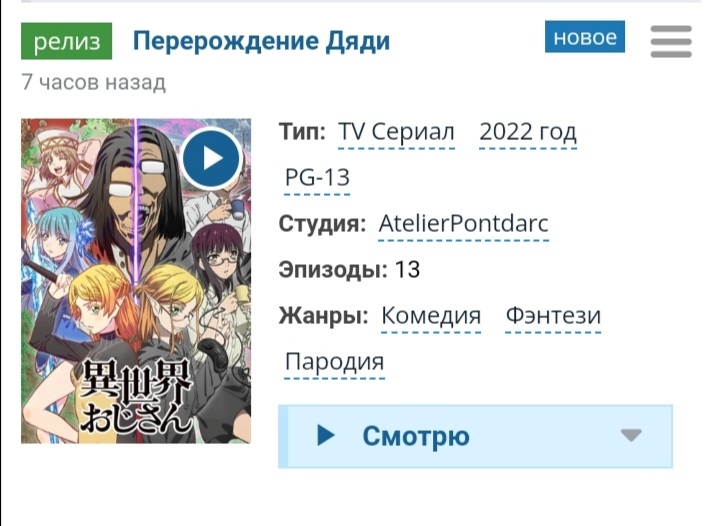The height and width of the screenshot is (526, 720).
Task: Choose the Комедия genre link
Action: 431,316
